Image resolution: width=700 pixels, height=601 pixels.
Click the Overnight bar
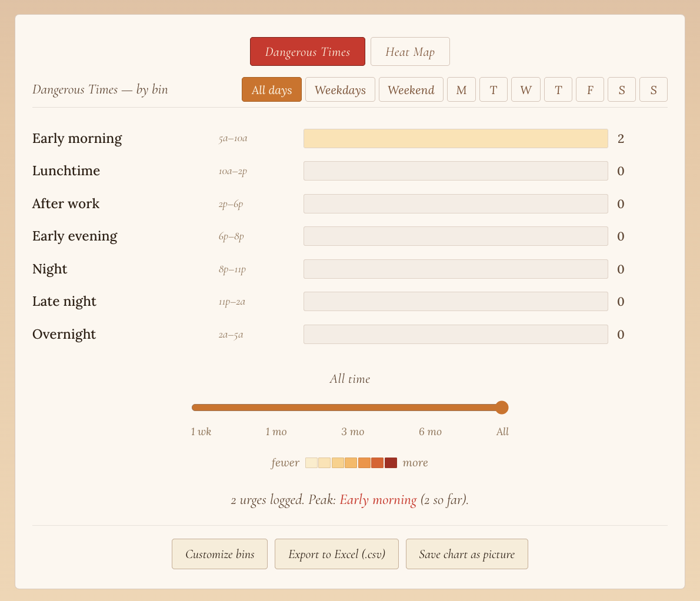click(455, 334)
